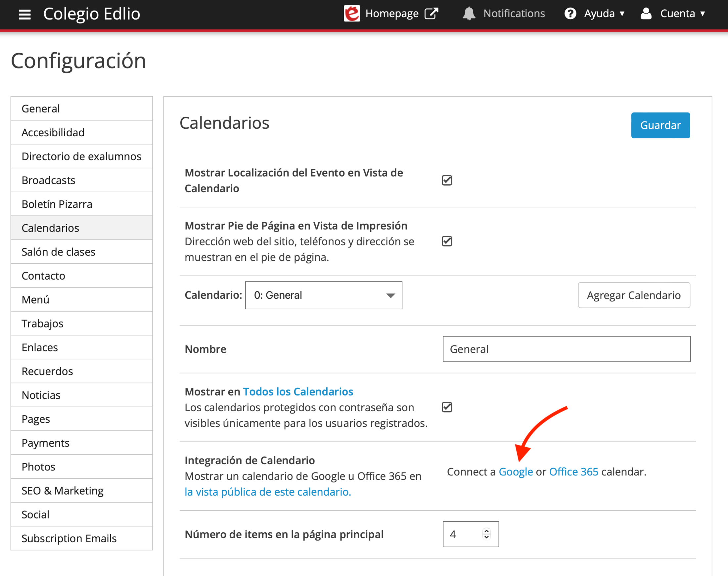Click the red Edlio logo icon
Image resolution: width=728 pixels, height=576 pixels.
(x=351, y=14)
